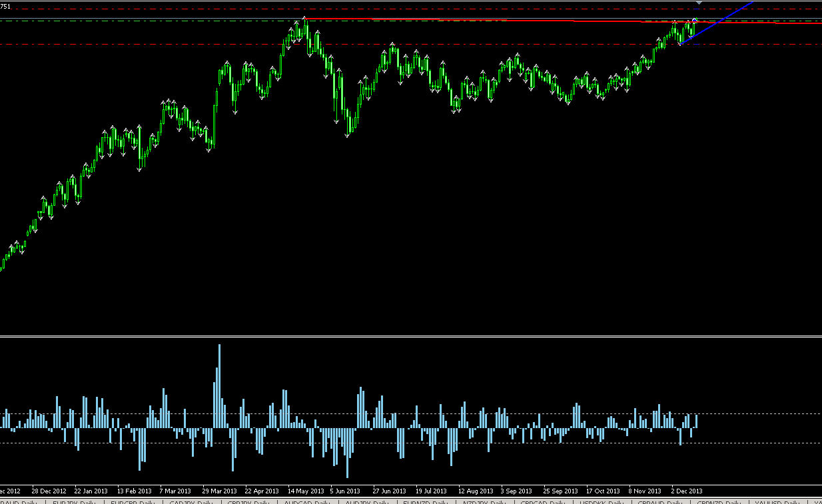Click the 12 Aug 2013 date label

[476, 491]
